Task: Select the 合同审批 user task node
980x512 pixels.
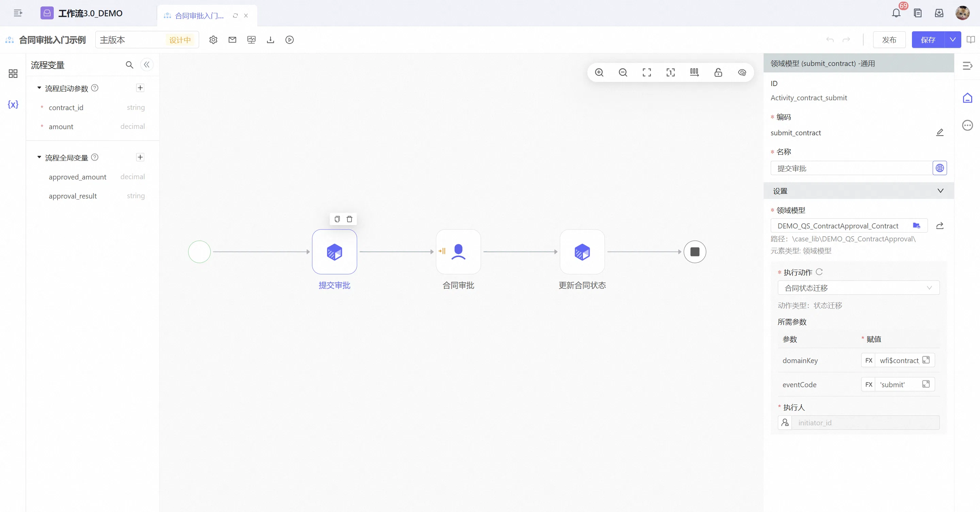Action: pos(458,252)
